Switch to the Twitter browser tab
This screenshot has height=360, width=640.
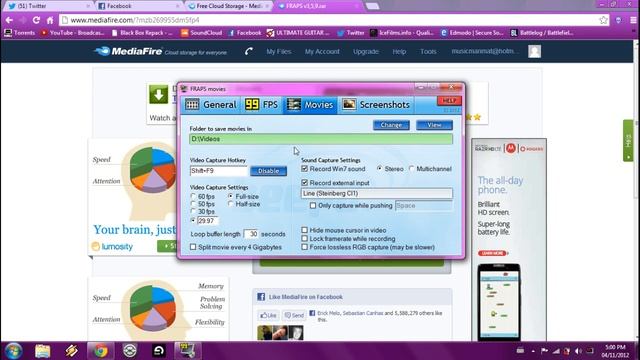point(49,6)
